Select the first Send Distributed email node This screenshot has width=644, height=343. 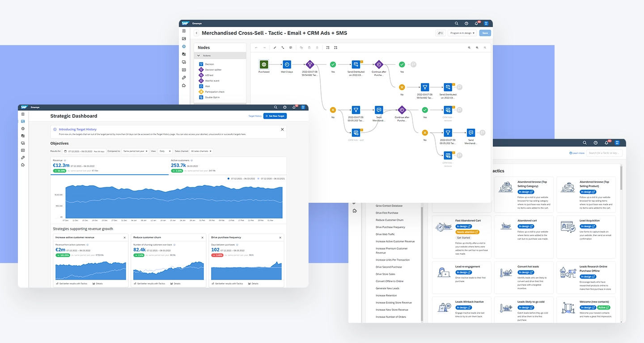tap(356, 65)
